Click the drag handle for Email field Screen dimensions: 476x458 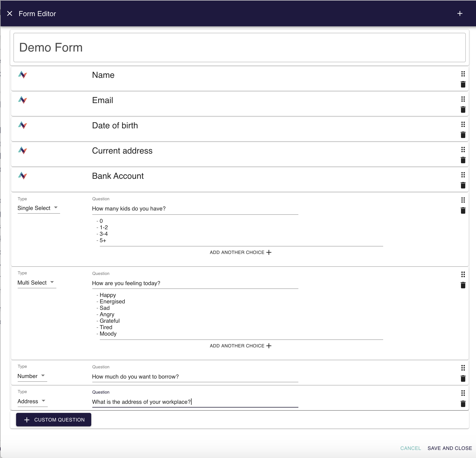coord(463,99)
